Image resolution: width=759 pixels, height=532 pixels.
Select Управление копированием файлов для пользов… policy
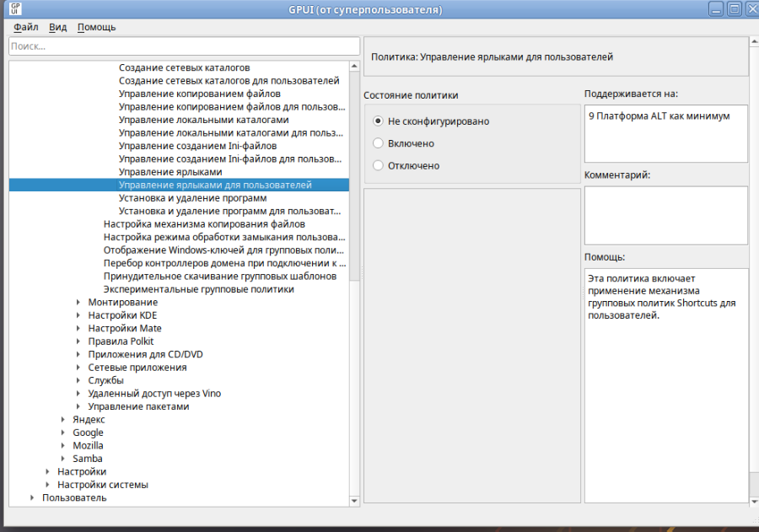pos(232,107)
